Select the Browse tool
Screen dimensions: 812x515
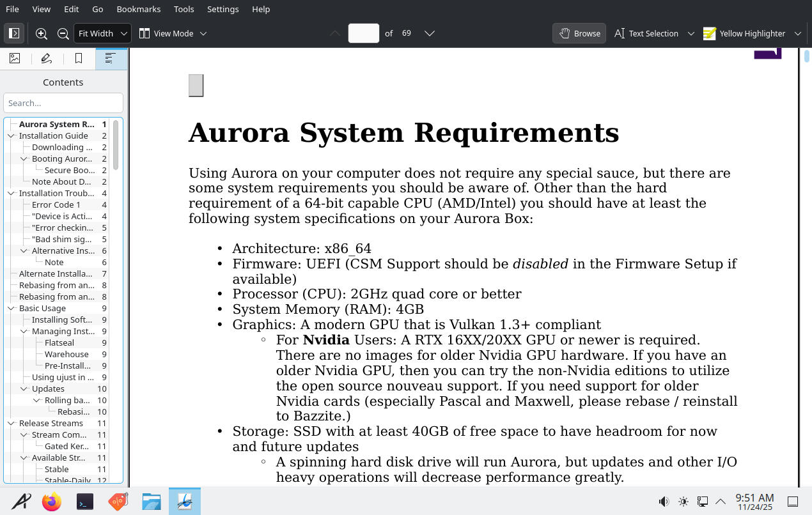pos(579,33)
